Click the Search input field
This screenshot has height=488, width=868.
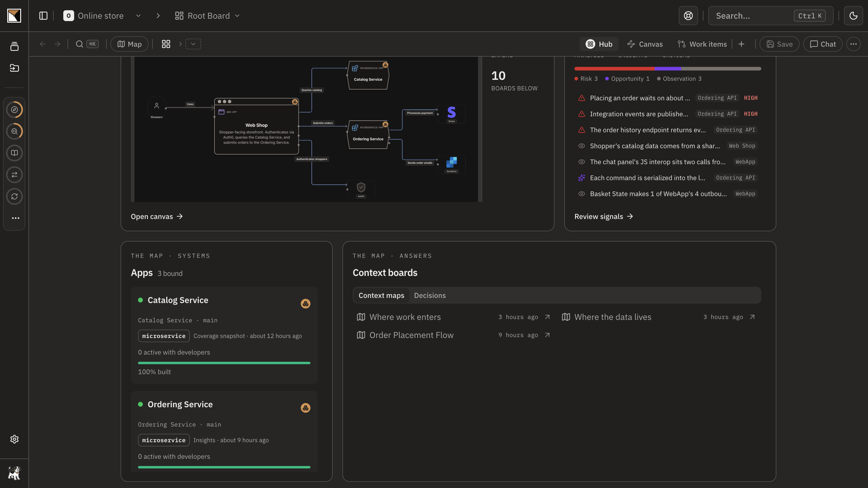point(770,16)
